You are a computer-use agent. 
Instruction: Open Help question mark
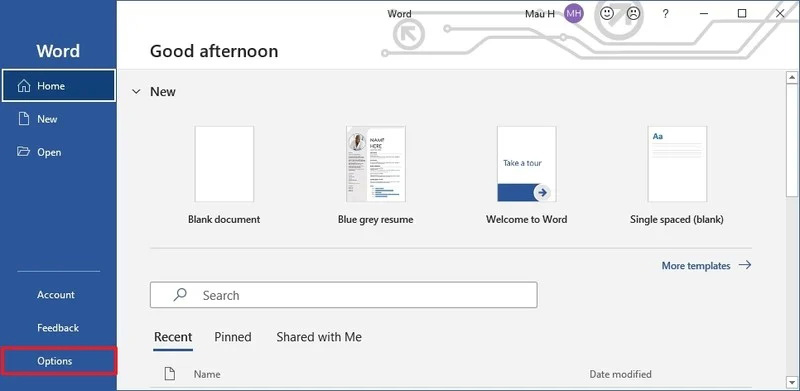(665, 14)
